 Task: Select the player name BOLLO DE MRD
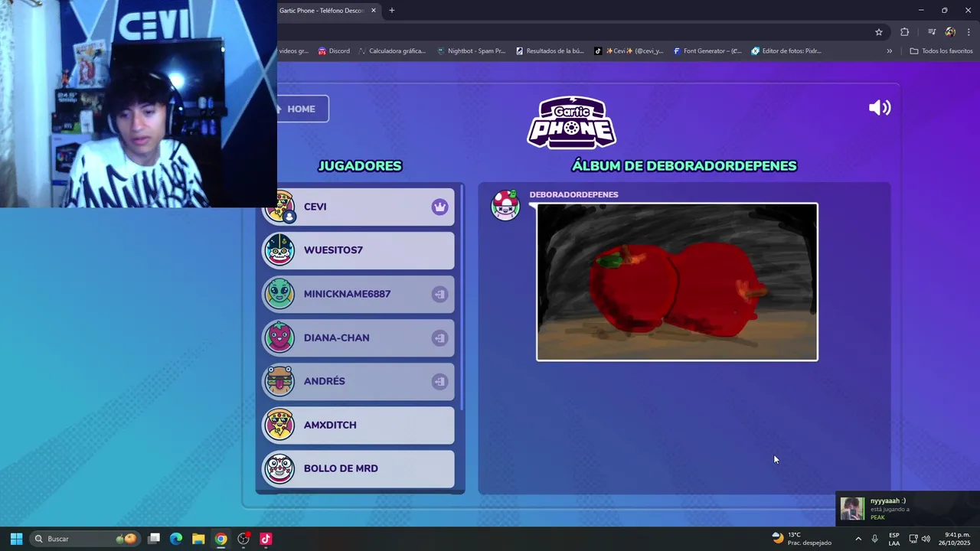pyautogui.click(x=341, y=468)
